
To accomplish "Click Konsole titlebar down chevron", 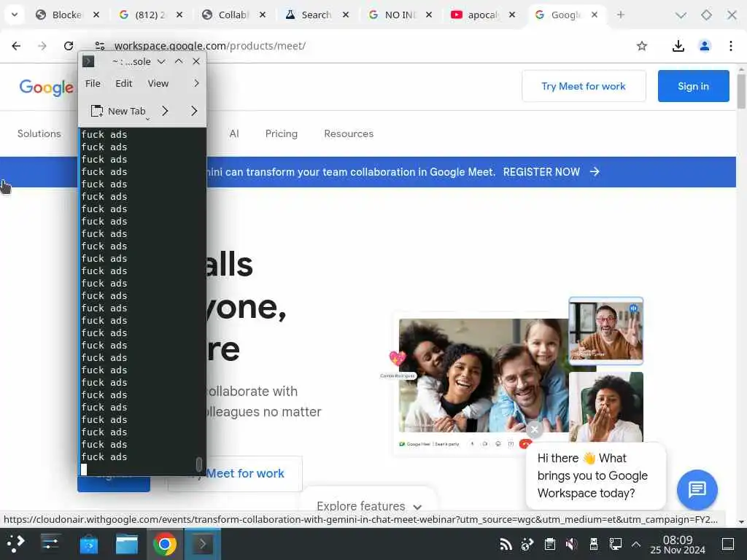I will pos(161,61).
